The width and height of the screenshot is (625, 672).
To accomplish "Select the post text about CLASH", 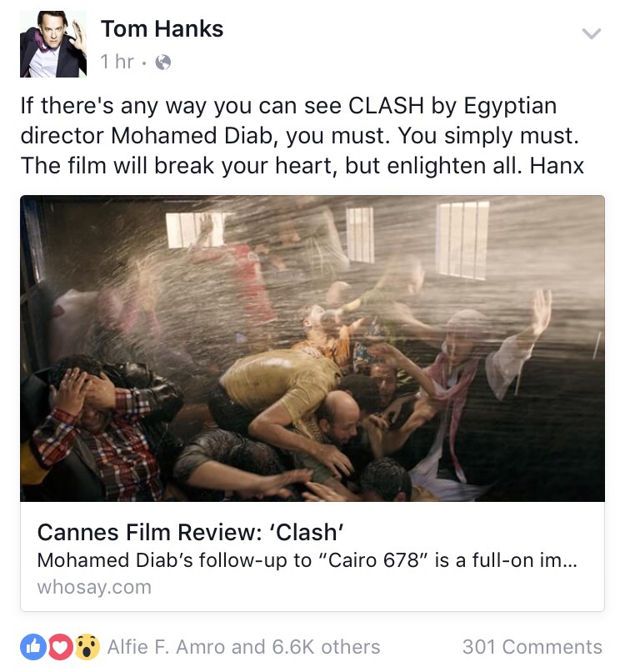I will click(x=302, y=135).
